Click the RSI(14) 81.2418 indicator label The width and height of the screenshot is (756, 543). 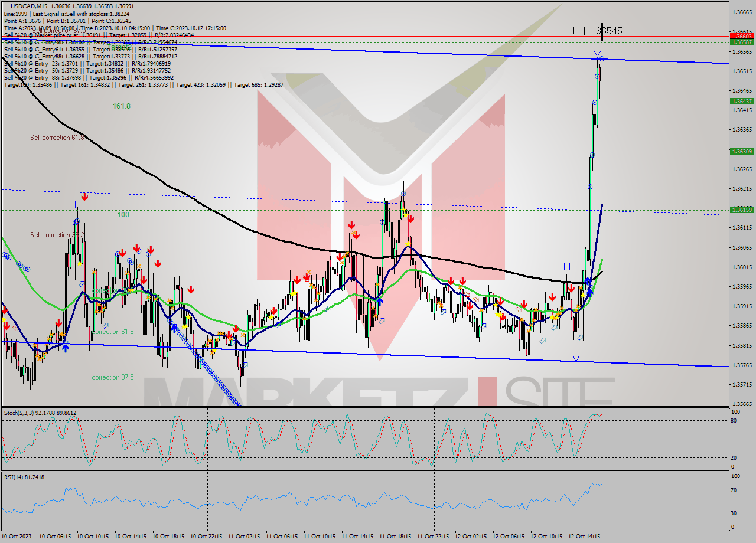coord(24,477)
